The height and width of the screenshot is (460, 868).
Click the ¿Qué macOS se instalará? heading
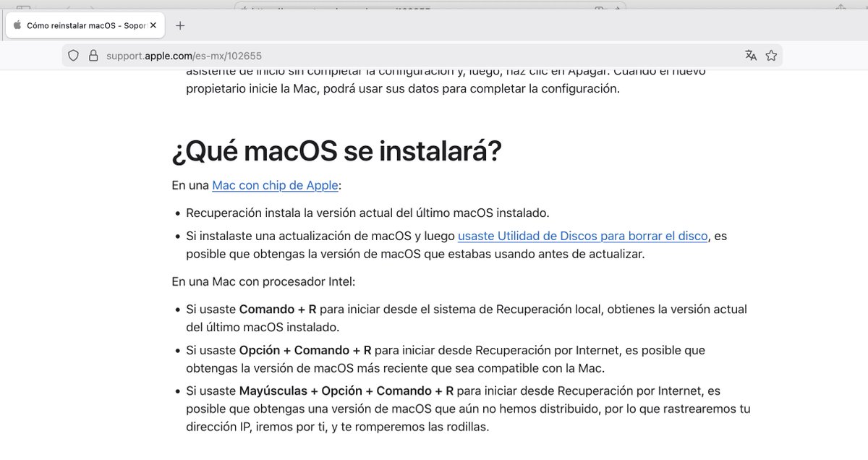pos(336,151)
